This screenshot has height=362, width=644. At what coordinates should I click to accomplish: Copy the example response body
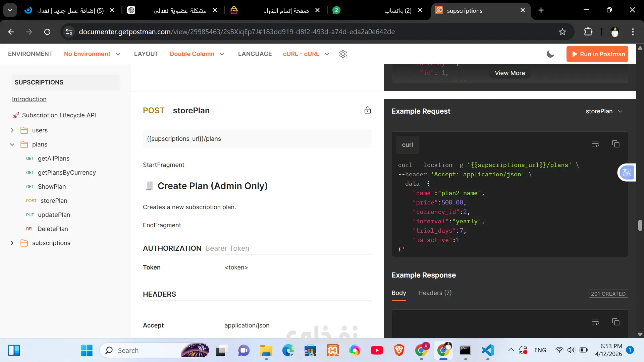coord(616,322)
